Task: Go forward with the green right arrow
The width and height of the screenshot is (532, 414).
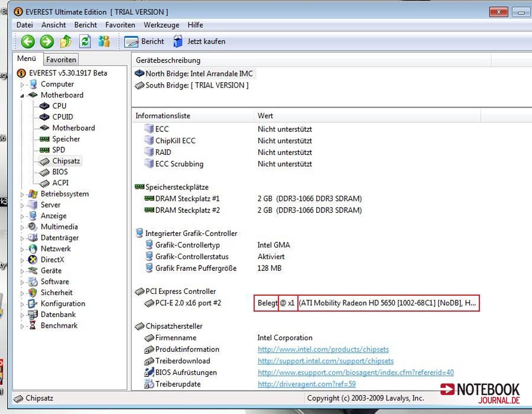Action: click(47, 41)
